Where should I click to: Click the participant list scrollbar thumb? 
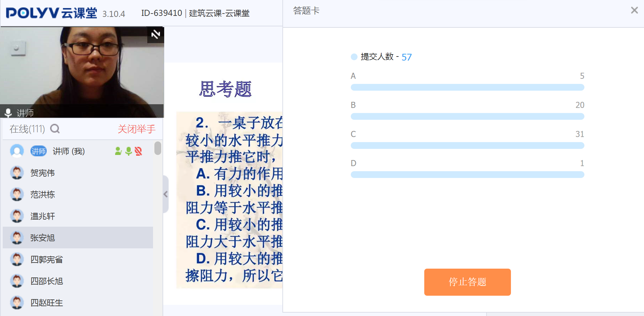click(x=157, y=148)
